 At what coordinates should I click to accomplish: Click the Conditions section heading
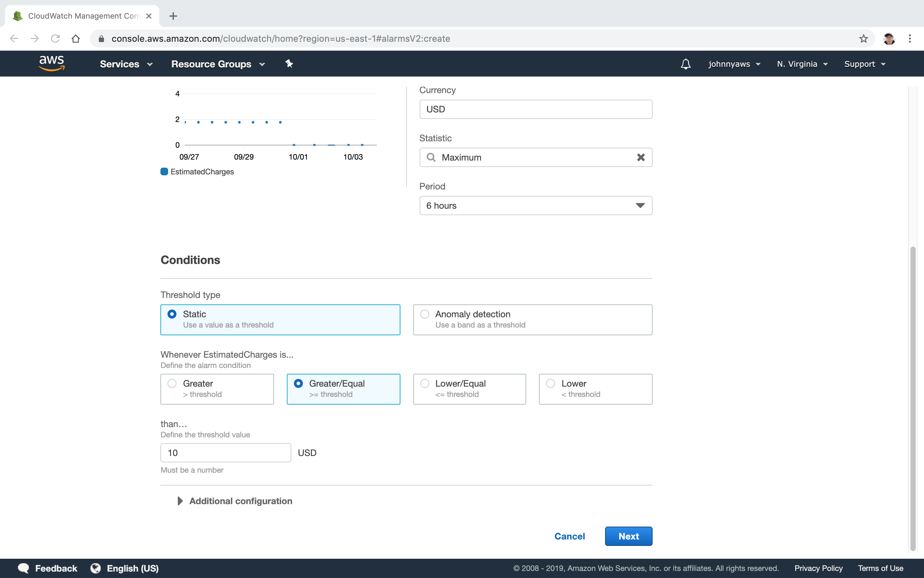tap(190, 260)
